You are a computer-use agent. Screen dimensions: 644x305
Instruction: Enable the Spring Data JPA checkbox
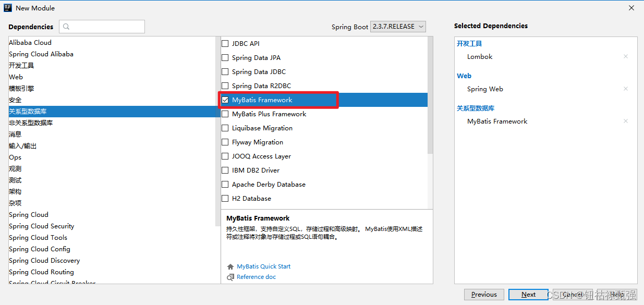(225, 57)
